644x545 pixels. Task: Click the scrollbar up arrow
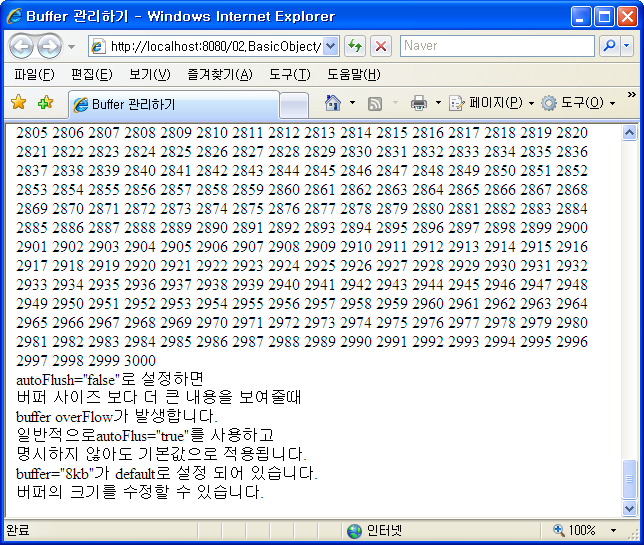[629, 133]
